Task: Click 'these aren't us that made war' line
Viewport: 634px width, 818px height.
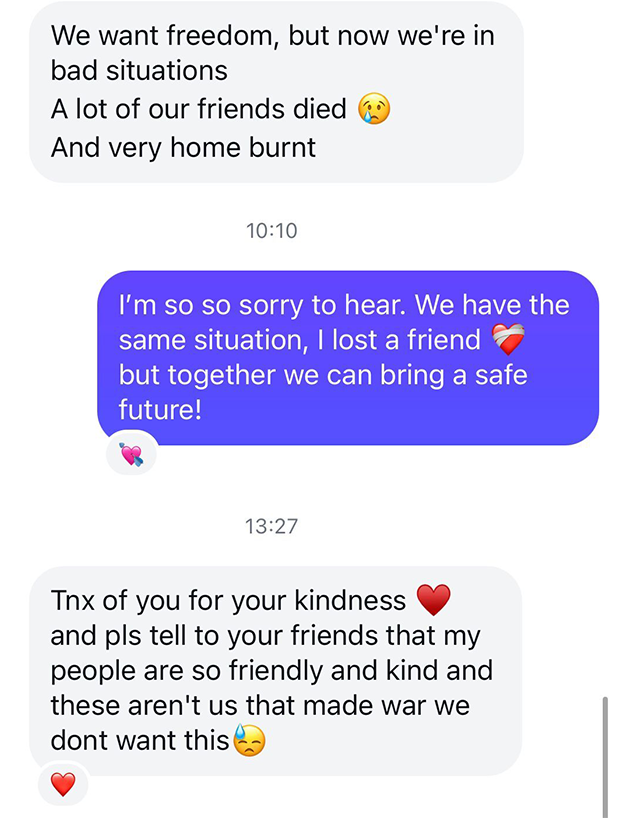Action: (260, 705)
